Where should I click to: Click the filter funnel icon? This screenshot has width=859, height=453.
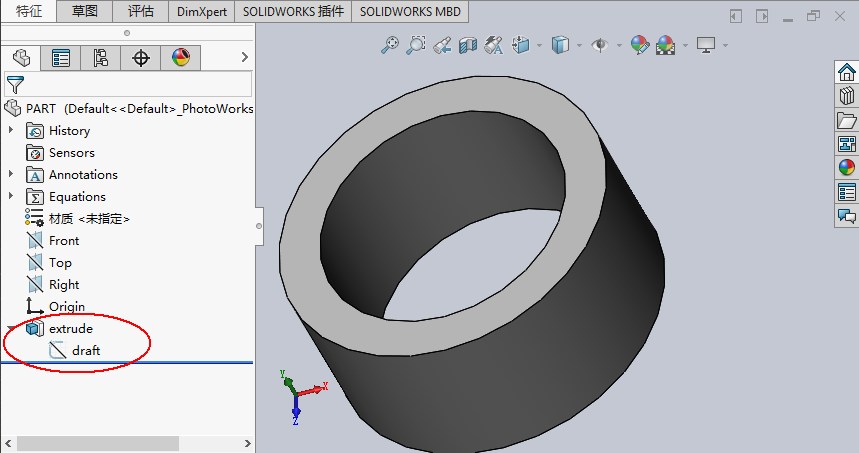[x=15, y=85]
